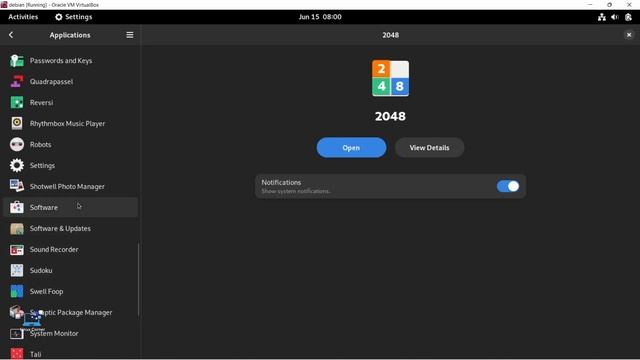Click the Reversi app icon

coord(17,102)
